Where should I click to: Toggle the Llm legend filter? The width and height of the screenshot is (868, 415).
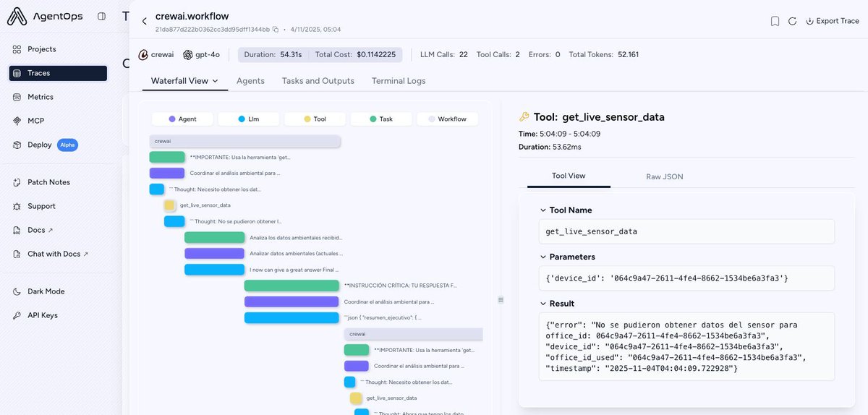[248, 119]
